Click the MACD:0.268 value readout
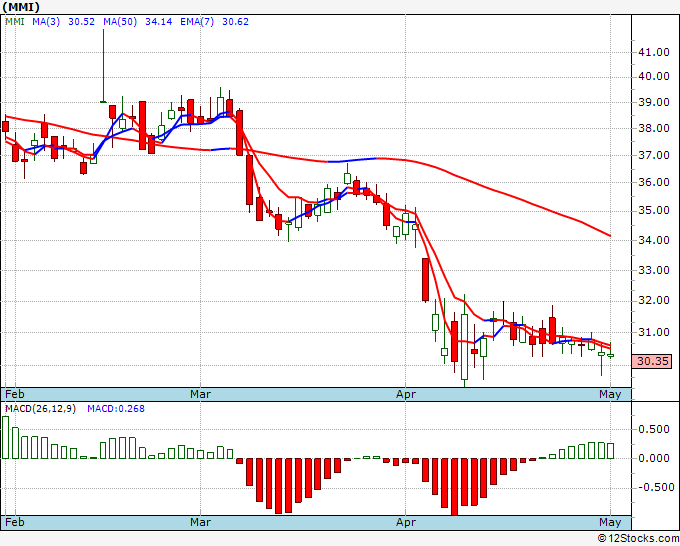The image size is (680, 546). [x=116, y=409]
